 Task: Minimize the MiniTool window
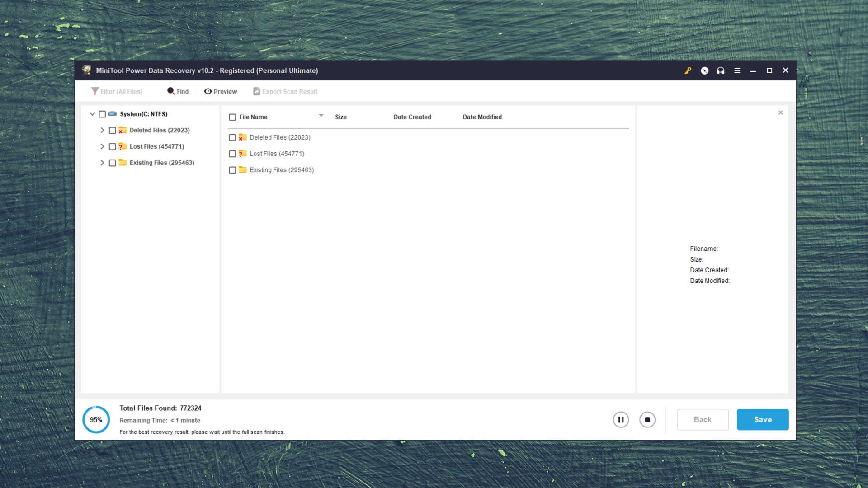[x=753, y=71]
